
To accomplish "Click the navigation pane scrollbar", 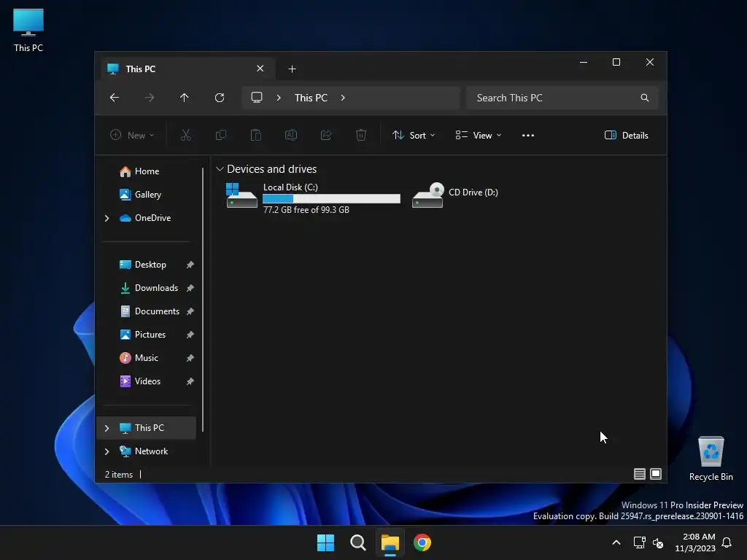I will tap(203, 299).
